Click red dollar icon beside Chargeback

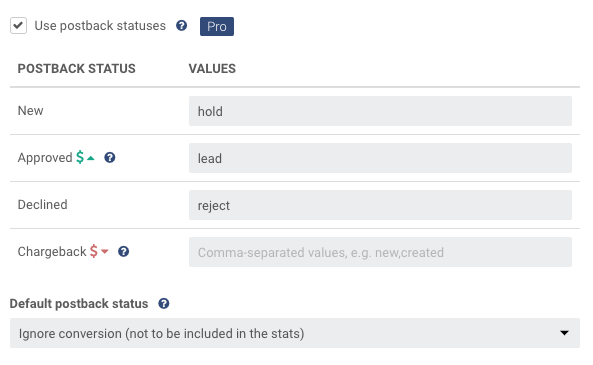[x=93, y=251]
